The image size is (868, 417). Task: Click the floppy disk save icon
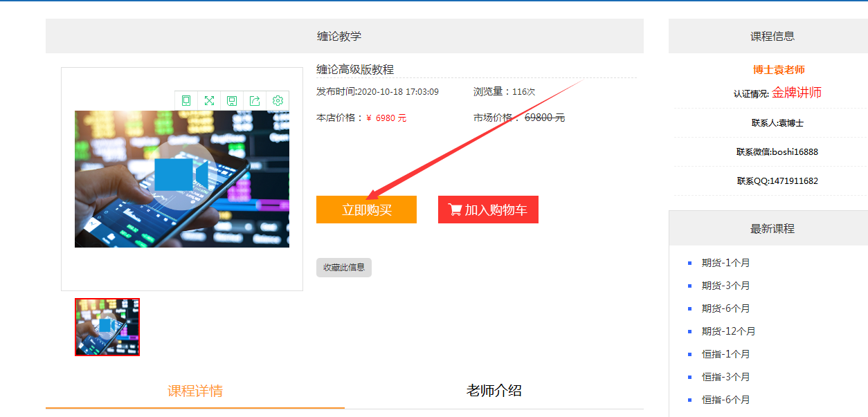pos(232,101)
